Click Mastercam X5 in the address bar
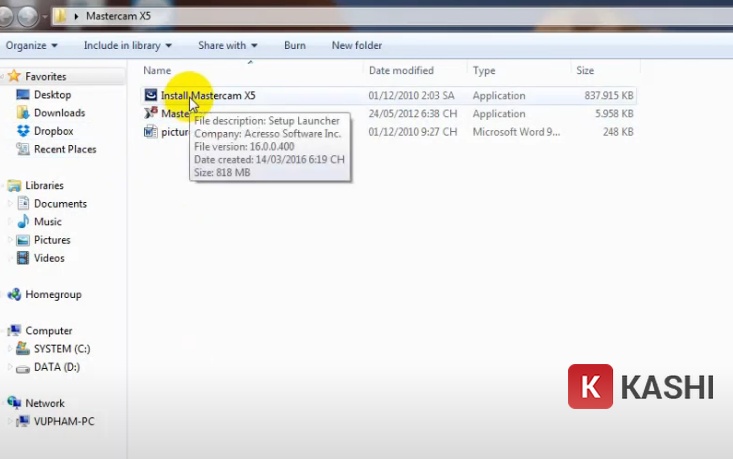This screenshot has width=733, height=459. 118,16
